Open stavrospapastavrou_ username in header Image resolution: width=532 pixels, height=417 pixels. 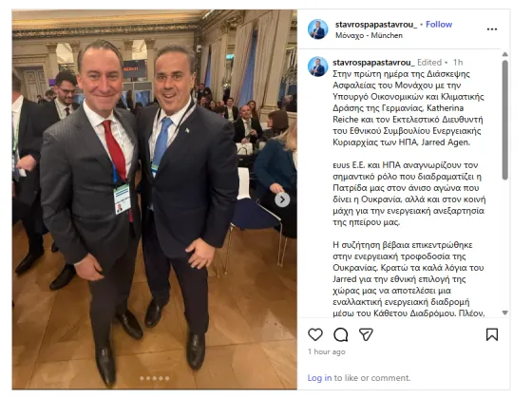[x=376, y=25]
